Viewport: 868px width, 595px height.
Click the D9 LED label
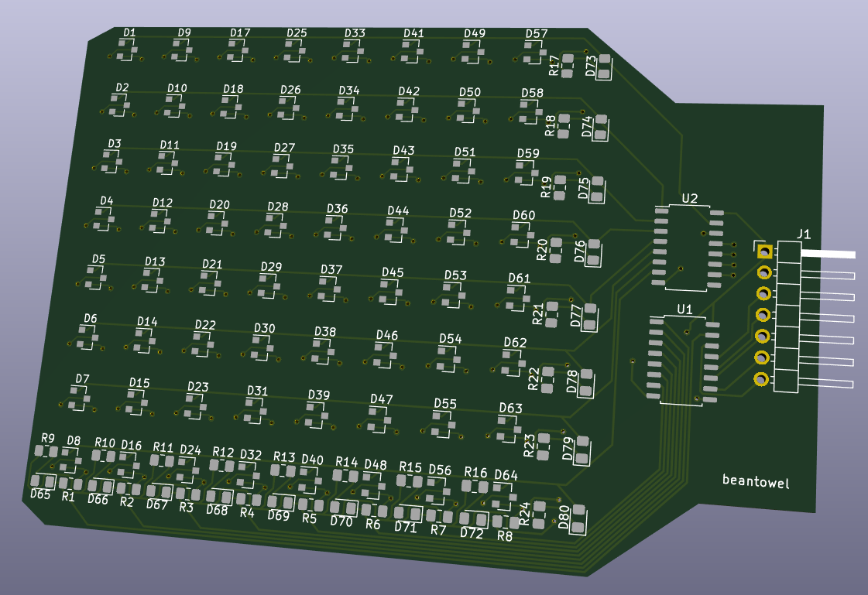(x=184, y=32)
